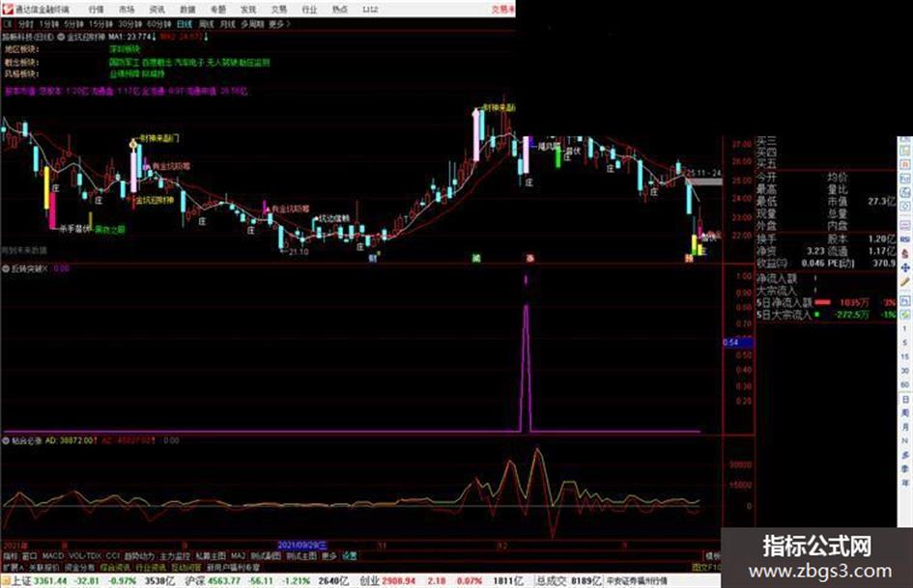This screenshot has width=913, height=588.
Task: Select the 月线 period tab
Action: pyautogui.click(x=228, y=24)
